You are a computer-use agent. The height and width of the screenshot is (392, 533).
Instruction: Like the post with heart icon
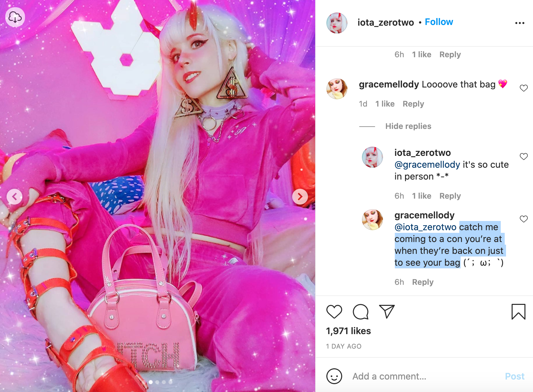pyautogui.click(x=334, y=312)
